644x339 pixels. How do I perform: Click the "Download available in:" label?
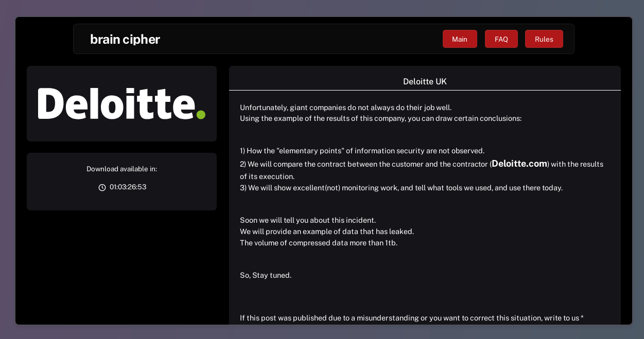[121, 169]
